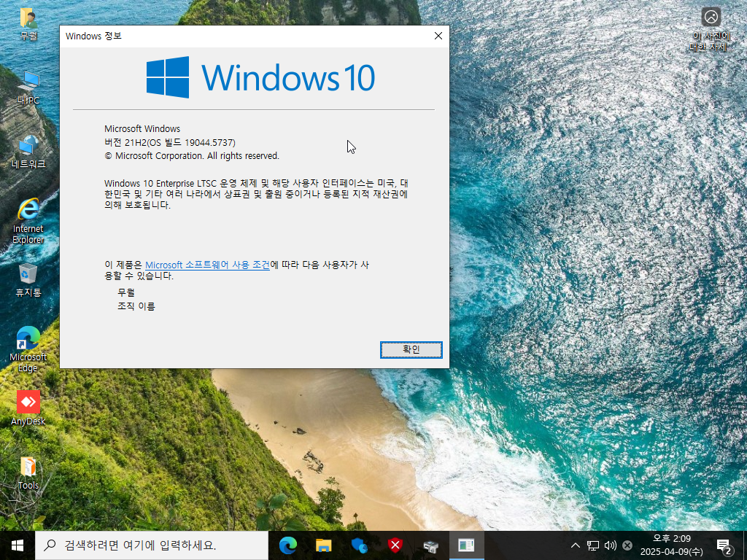
Task: Click the 'Windows 10 Enterprise LTSC' paragraph
Action: [x=256, y=194]
